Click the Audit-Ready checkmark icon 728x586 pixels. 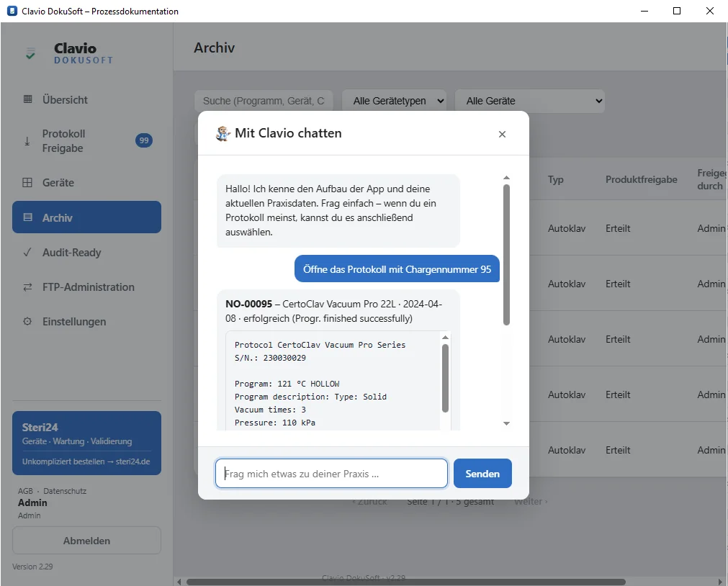[x=27, y=252]
